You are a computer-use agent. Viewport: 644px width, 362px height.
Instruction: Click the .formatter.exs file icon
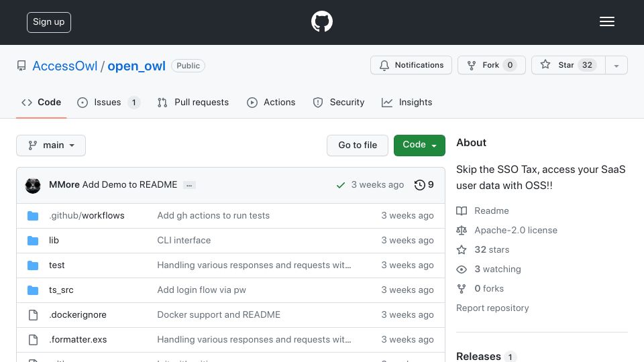pos(33,340)
